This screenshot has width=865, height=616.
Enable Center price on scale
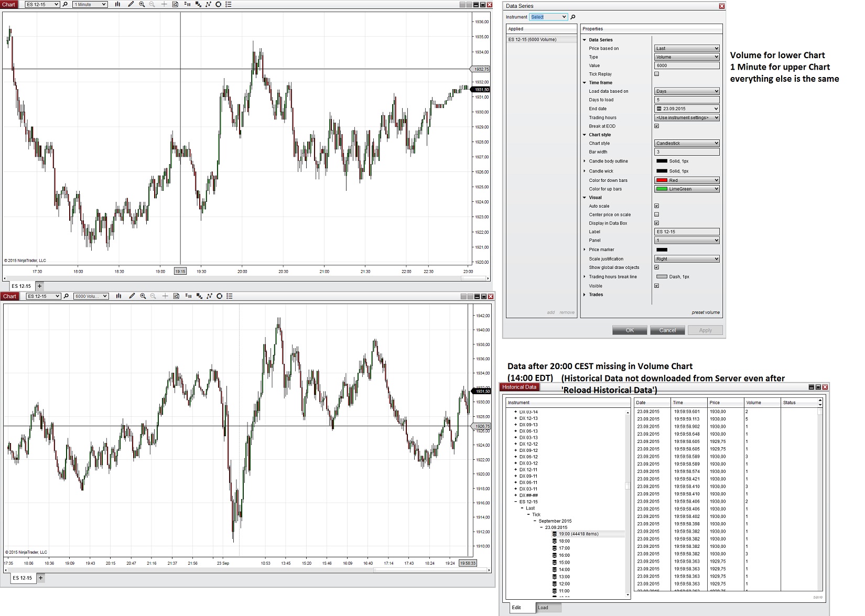656,214
